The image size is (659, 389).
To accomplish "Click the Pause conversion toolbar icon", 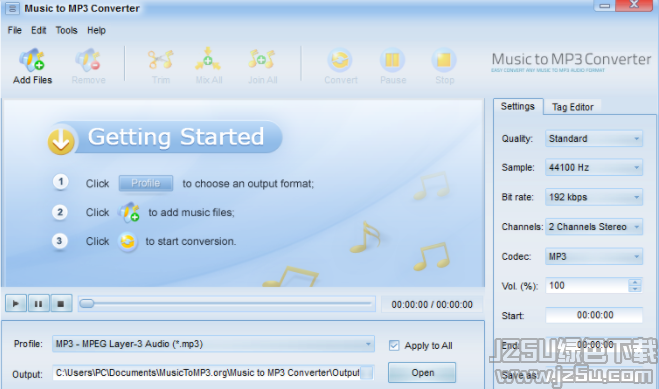I will click(x=393, y=60).
